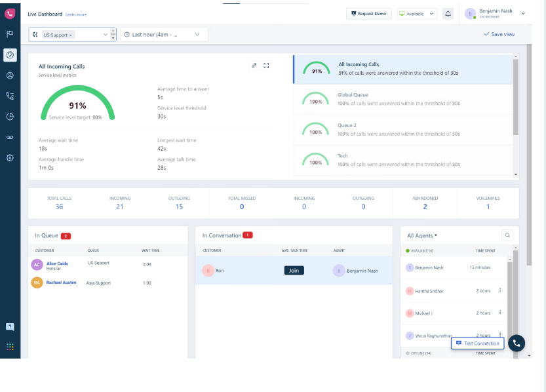Click the total calls value 36
The width and height of the screenshot is (546, 392).
click(x=59, y=206)
